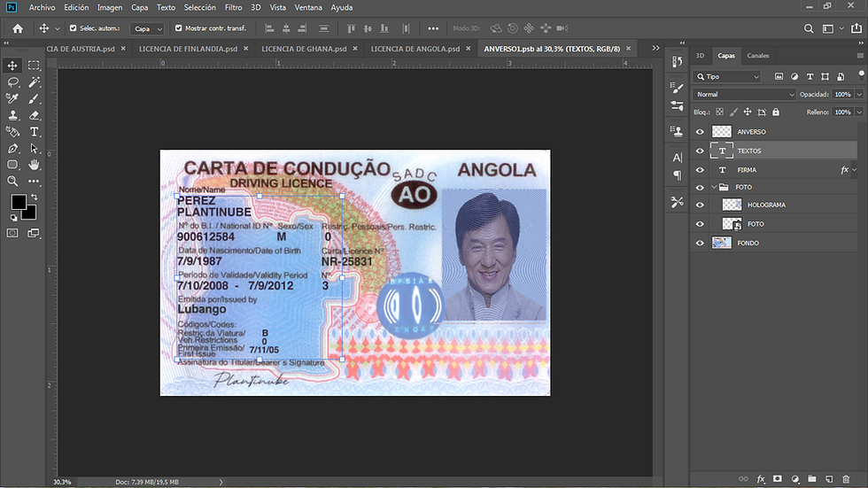Click the zoom level 30,3% field

click(x=63, y=482)
